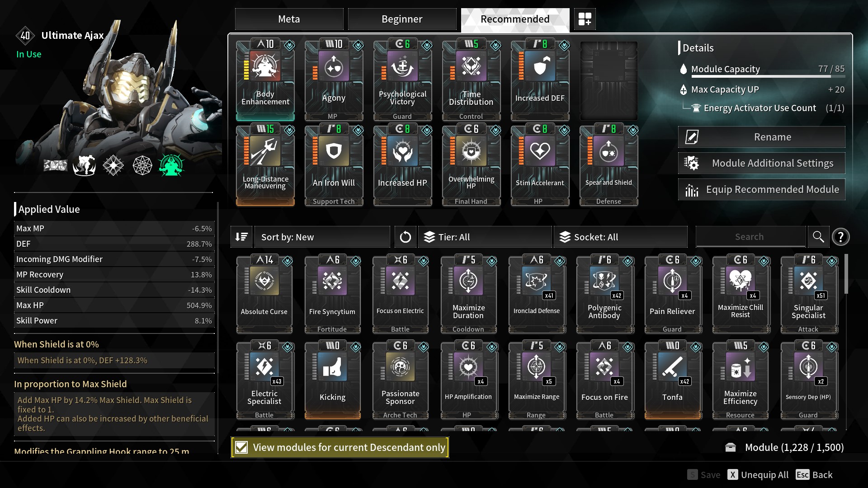The width and height of the screenshot is (868, 488).
Task: Switch to the Meta tab
Action: (289, 19)
